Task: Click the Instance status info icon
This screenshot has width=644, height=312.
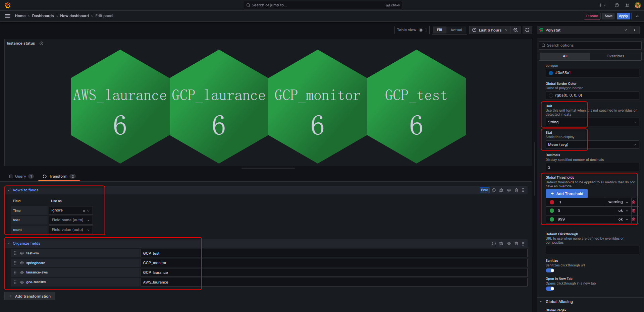Action: pyautogui.click(x=42, y=44)
